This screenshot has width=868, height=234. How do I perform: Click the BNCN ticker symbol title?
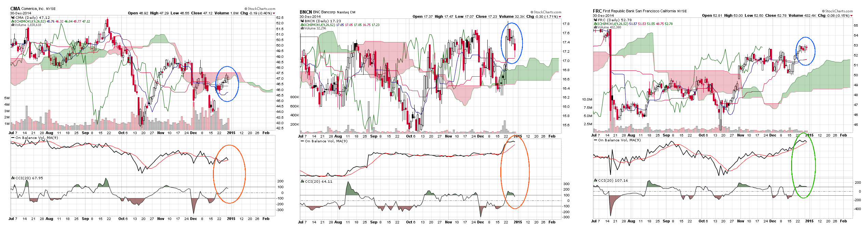click(306, 12)
